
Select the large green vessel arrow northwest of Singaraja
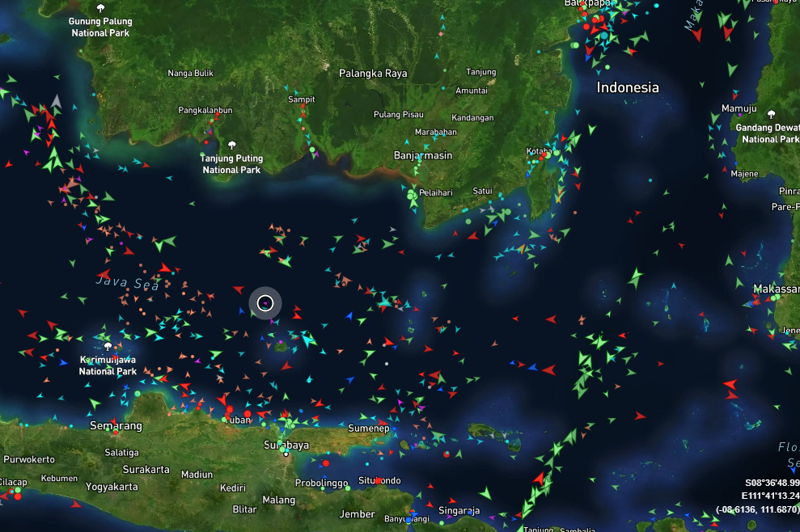485,492
